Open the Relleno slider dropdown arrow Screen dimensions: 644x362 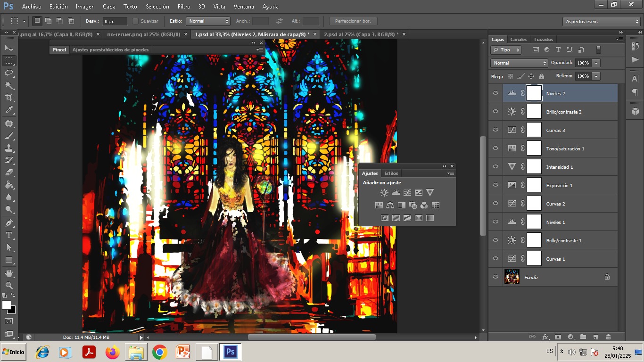pos(596,76)
